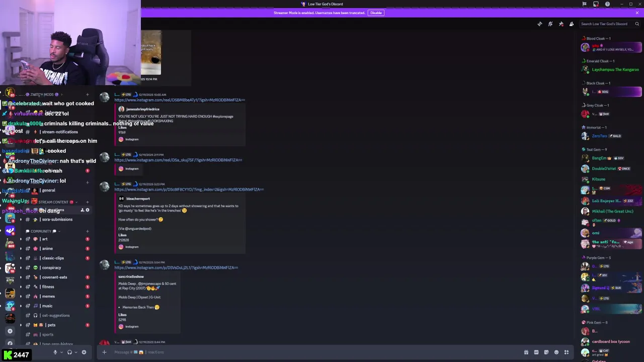The image size is (644, 362).
Task: Create channel plus next to STREAM CONTENT
Action: [88, 202]
